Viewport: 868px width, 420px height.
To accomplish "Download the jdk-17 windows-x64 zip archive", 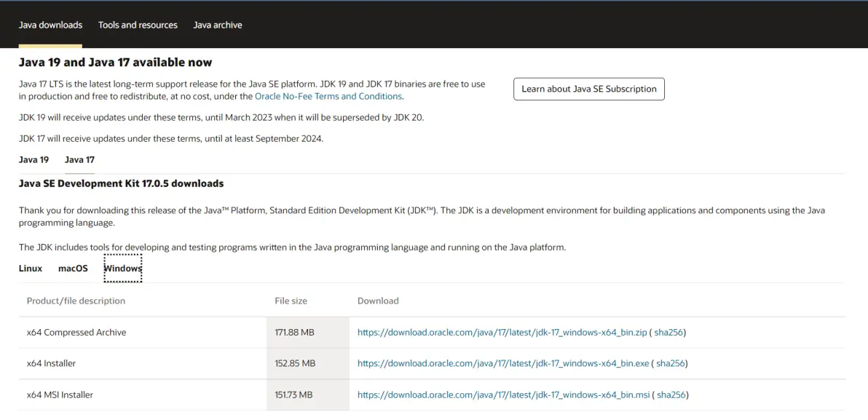I will [x=502, y=333].
